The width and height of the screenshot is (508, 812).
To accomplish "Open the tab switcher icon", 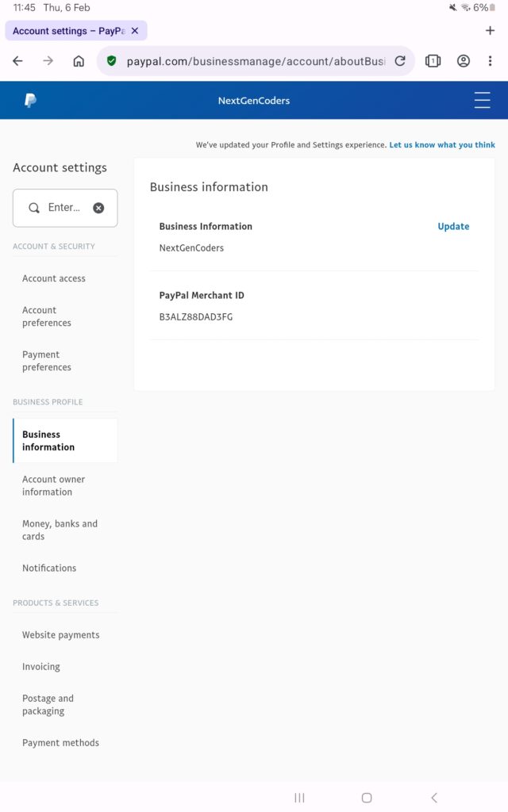I will [433, 61].
